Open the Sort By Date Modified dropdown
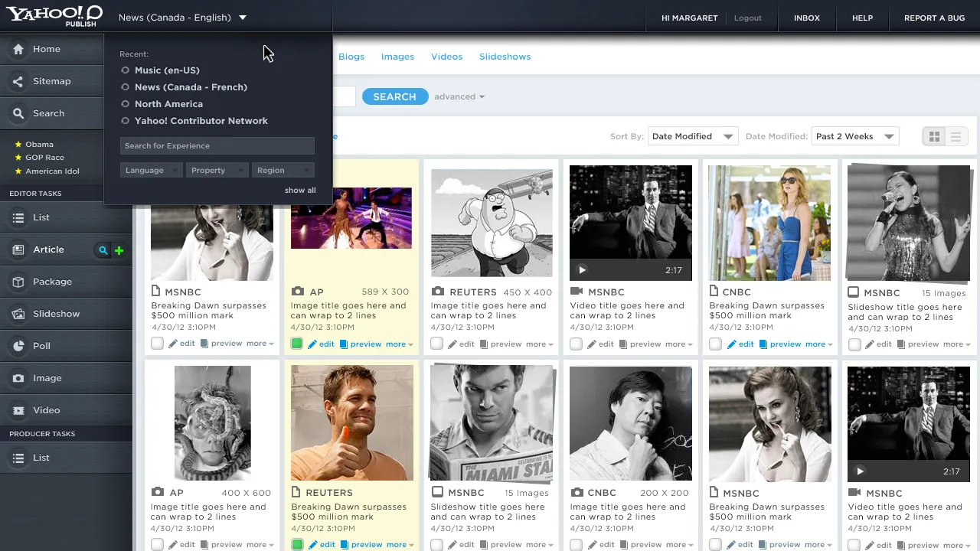Screen dimensions: 980x551 (693, 136)
